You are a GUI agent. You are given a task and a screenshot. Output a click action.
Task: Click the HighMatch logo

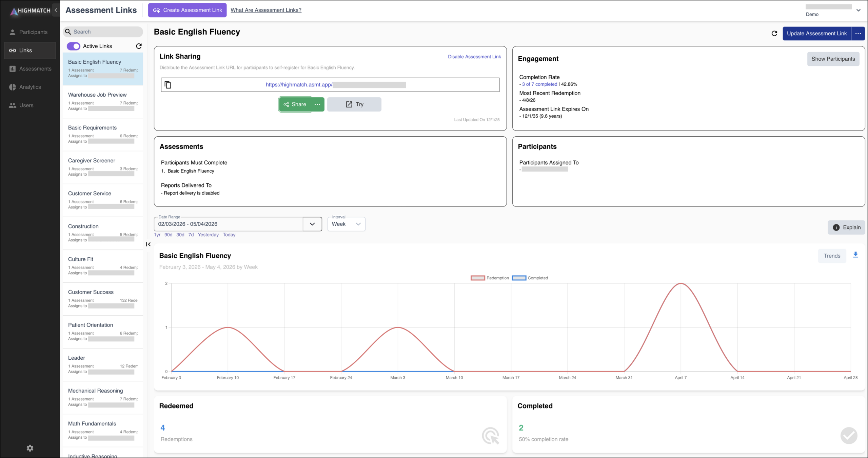click(x=30, y=11)
